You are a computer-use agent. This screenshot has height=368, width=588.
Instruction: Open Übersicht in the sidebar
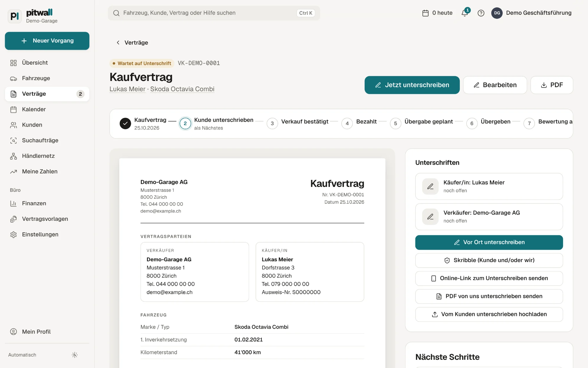click(47, 63)
